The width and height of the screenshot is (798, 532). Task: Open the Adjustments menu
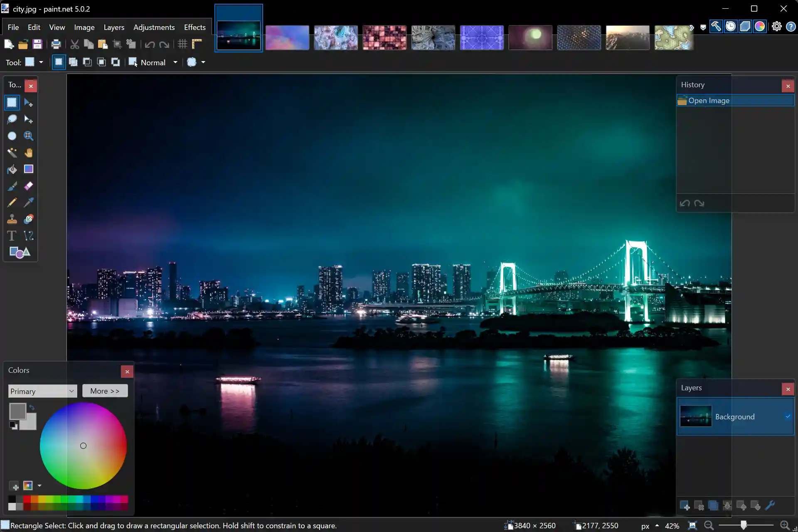154,27
